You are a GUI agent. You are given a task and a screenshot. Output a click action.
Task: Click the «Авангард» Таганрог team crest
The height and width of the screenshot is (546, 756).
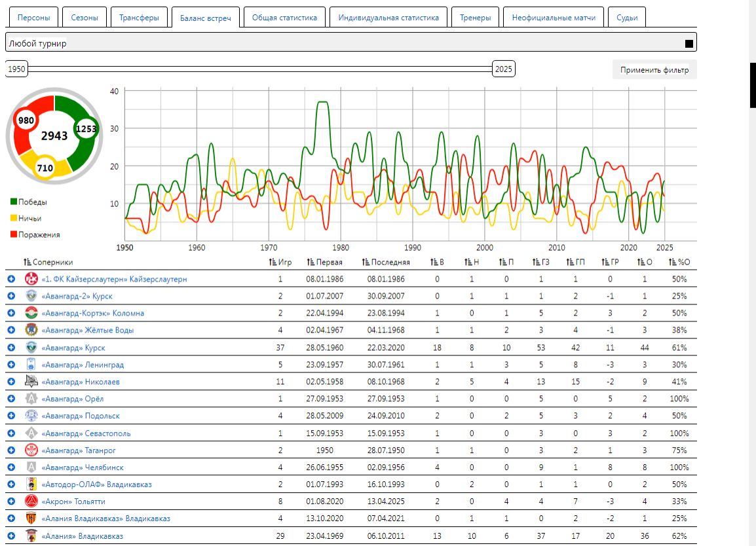click(31, 450)
